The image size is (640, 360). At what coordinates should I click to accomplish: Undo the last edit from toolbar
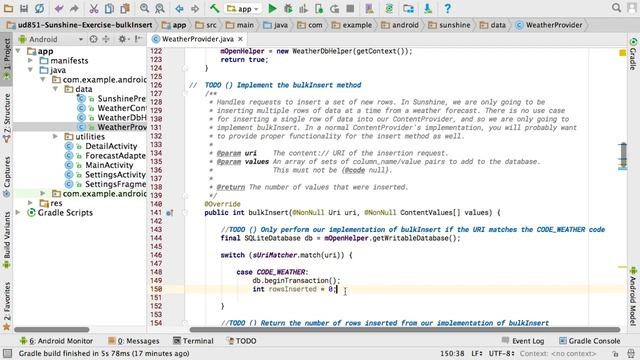59,8
